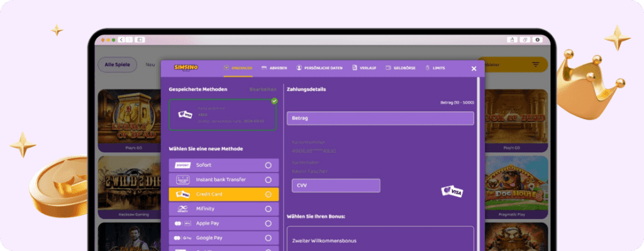The image size is (644, 251).
Task: Open the Abheben tab
Action: (x=274, y=68)
